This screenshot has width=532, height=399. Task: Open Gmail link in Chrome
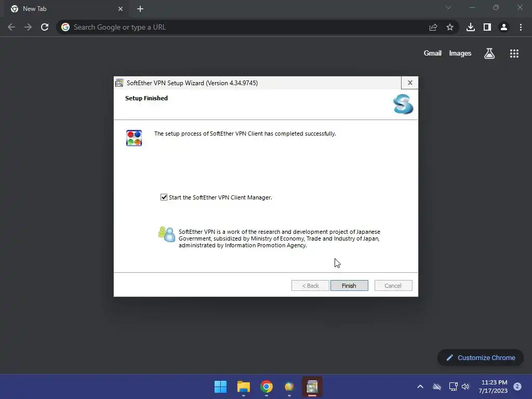[433, 54]
